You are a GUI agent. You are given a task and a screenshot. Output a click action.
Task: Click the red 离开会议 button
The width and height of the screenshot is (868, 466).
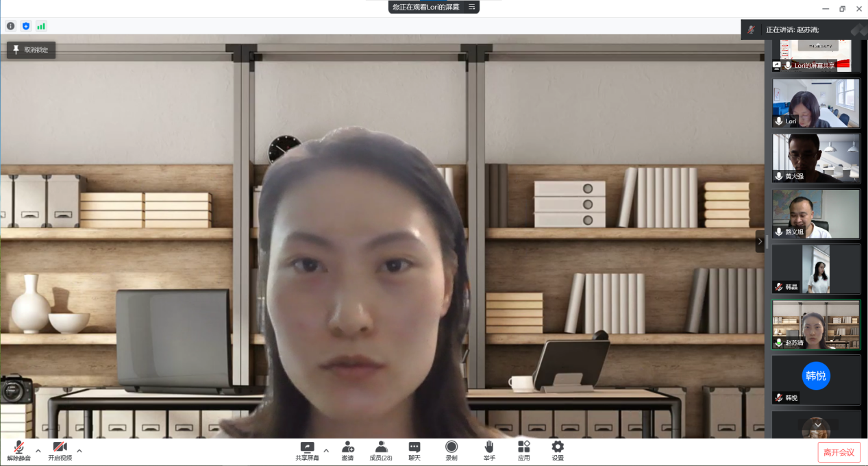[x=839, y=452]
